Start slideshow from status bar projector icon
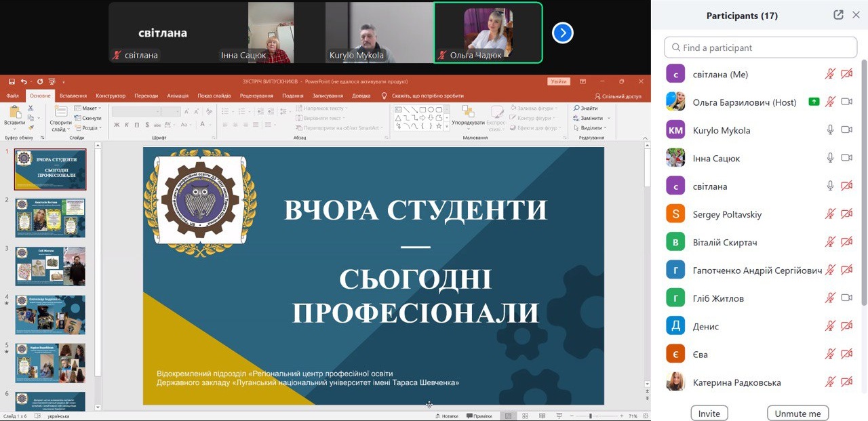Viewport: 868px width, 421px height. click(x=559, y=415)
